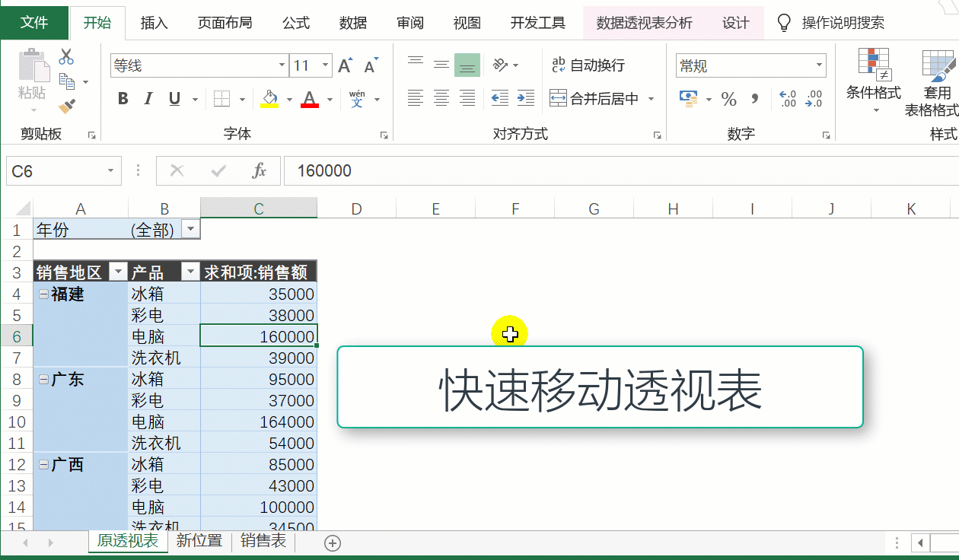Open the 插入 ribbon tab
The height and width of the screenshot is (560, 959).
pyautogui.click(x=155, y=23)
